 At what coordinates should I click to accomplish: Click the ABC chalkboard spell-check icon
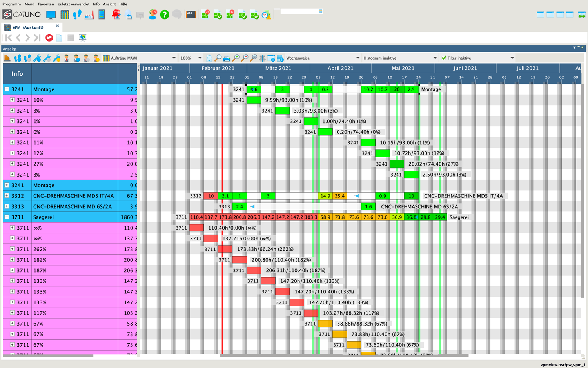coord(191,15)
